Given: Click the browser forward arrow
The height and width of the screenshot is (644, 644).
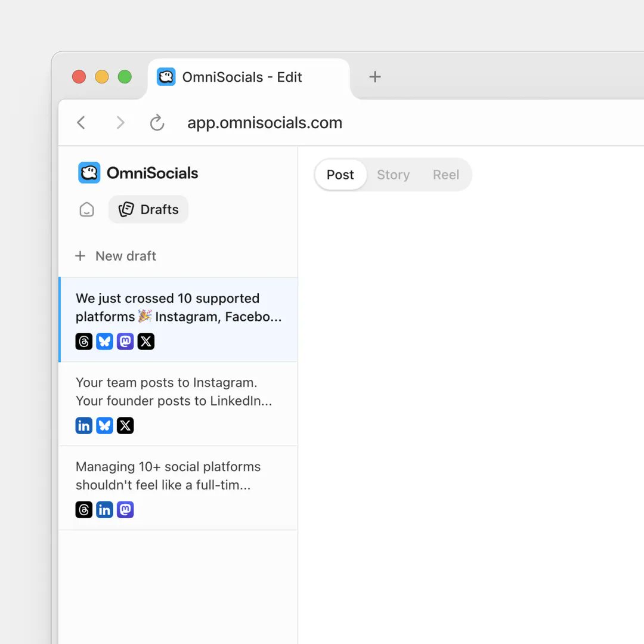Looking at the screenshot, I should point(120,122).
